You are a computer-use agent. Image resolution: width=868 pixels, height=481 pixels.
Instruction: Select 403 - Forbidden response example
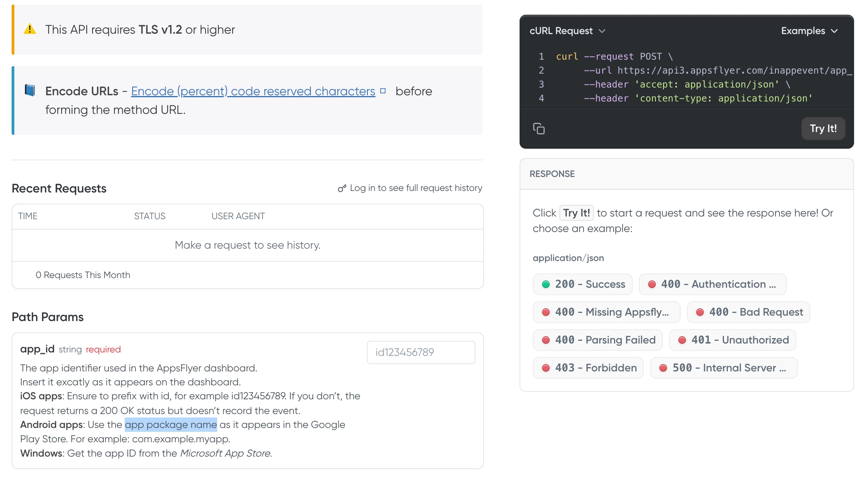pos(588,368)
